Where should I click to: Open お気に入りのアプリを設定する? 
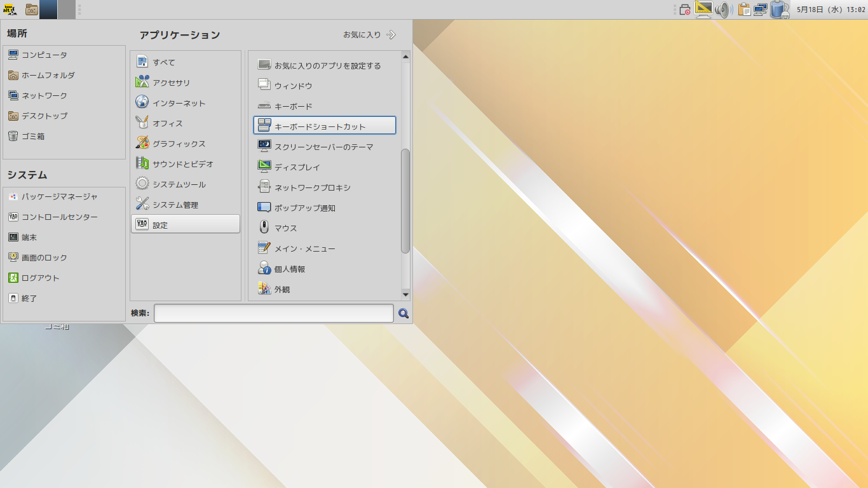pyautogui.click(x=325, y=65)
